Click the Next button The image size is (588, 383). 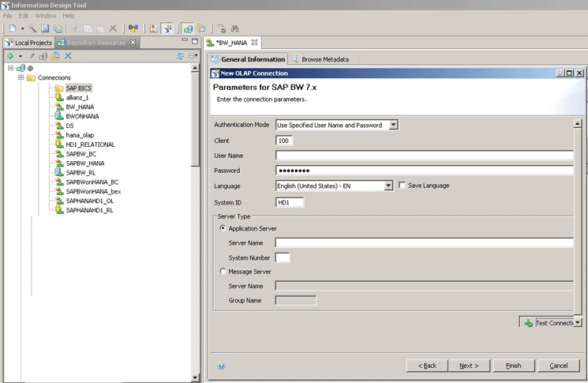[469, 366]
